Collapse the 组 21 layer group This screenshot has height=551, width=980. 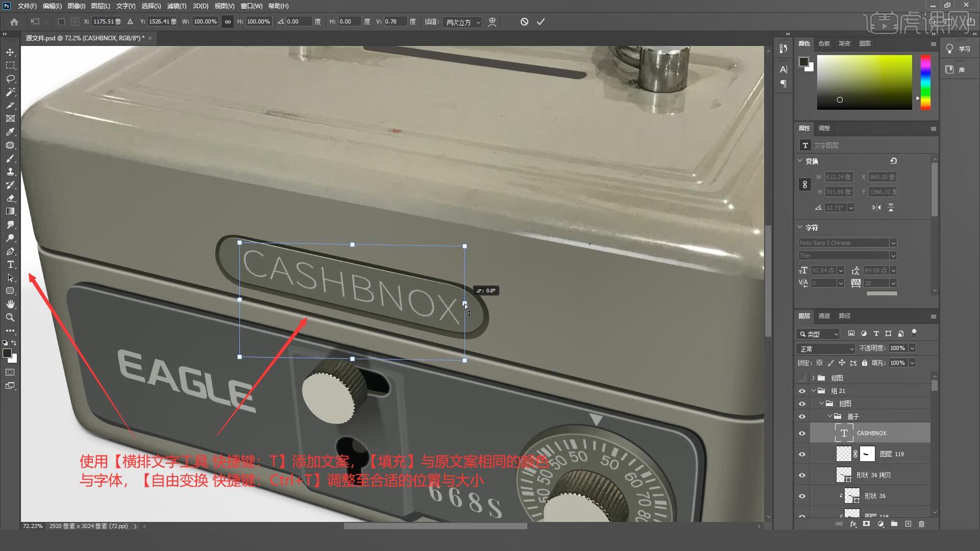point(814,391)
